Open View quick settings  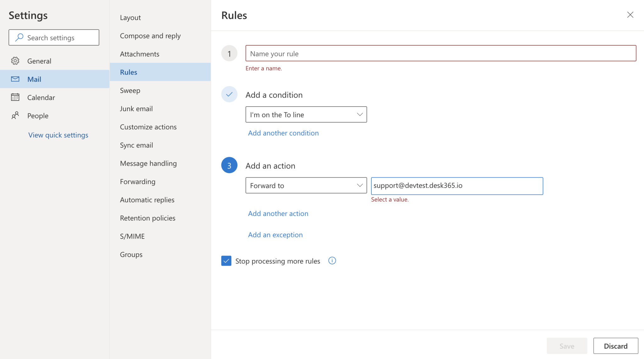(58, 135)
